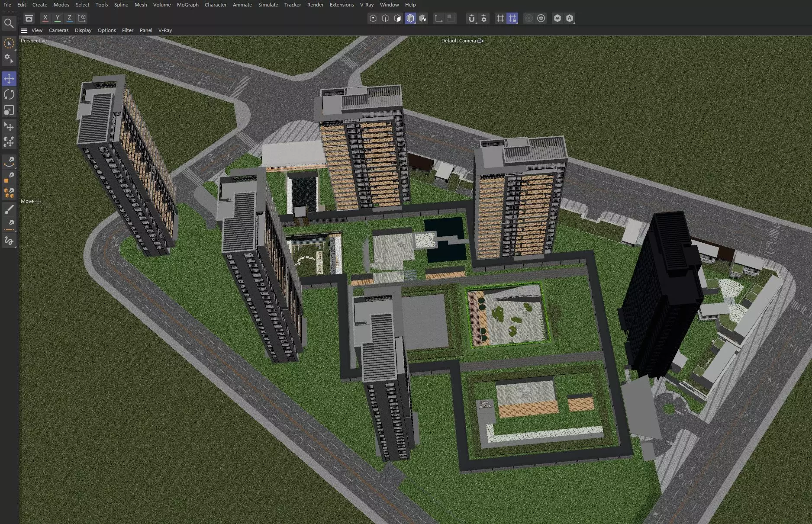Toggle viewport solo eye hexagon

coord(557,18)
